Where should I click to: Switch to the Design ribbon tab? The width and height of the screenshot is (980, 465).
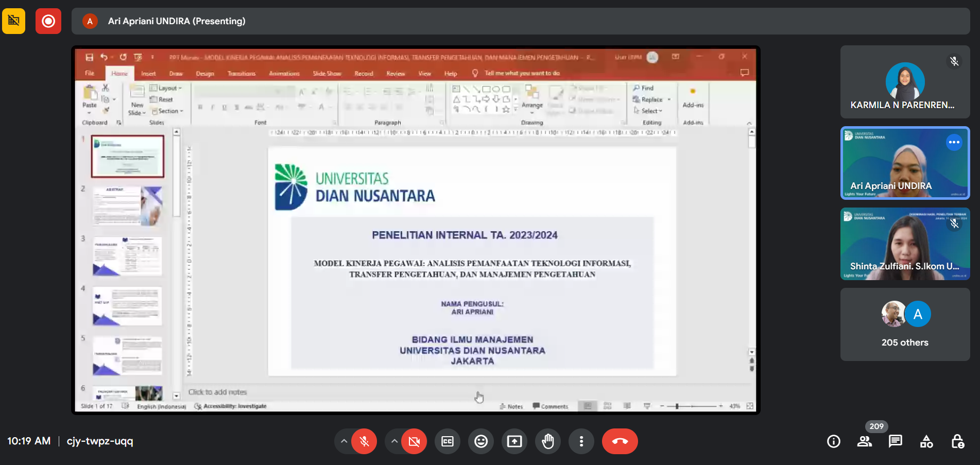coord(205,74)
